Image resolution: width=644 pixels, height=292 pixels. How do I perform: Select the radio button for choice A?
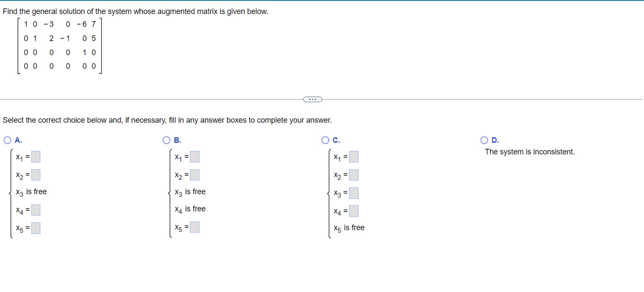[x=7, y=140]
